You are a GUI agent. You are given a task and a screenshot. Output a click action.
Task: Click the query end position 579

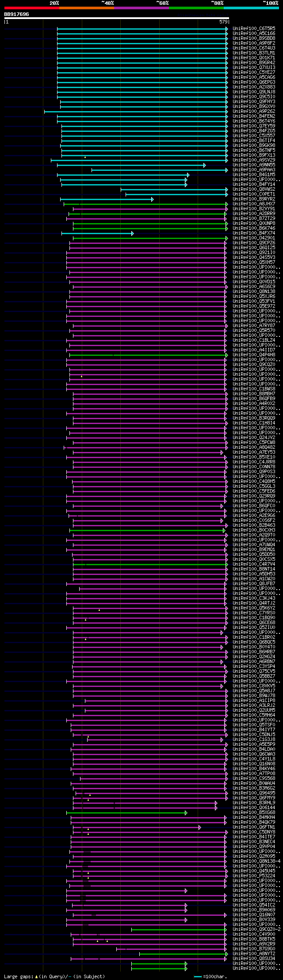click(x=223, y=22)
